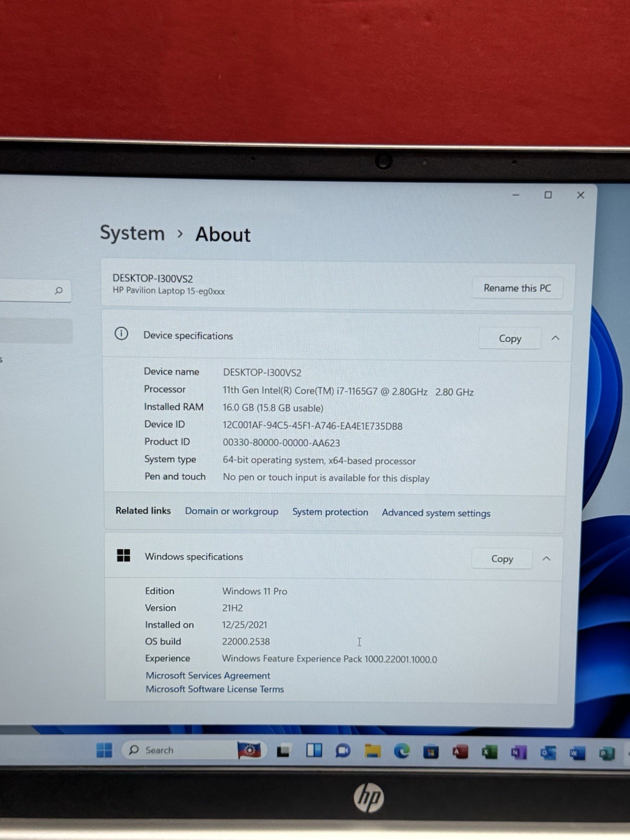
Task: Open Microsoft Store from the taskbar
Action: [431, 752]
